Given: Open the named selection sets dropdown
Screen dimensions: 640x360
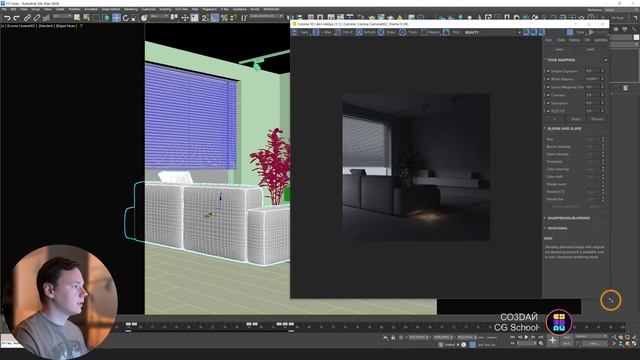Looking at the screenshot, I should click(266, 16).
